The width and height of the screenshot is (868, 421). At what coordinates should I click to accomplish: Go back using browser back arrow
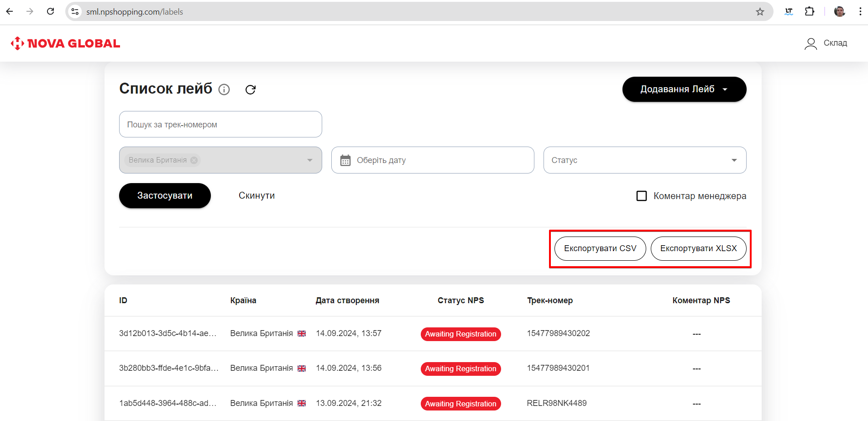[10, 11]
